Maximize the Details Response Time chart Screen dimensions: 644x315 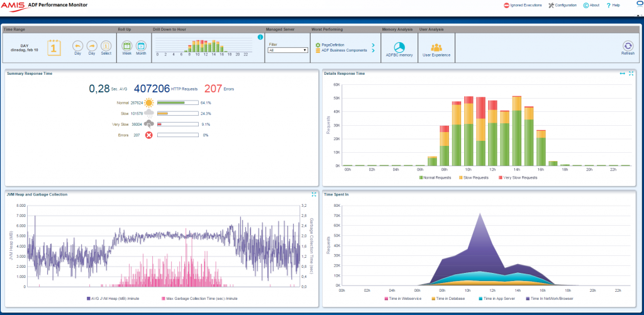tap(631, 74)
